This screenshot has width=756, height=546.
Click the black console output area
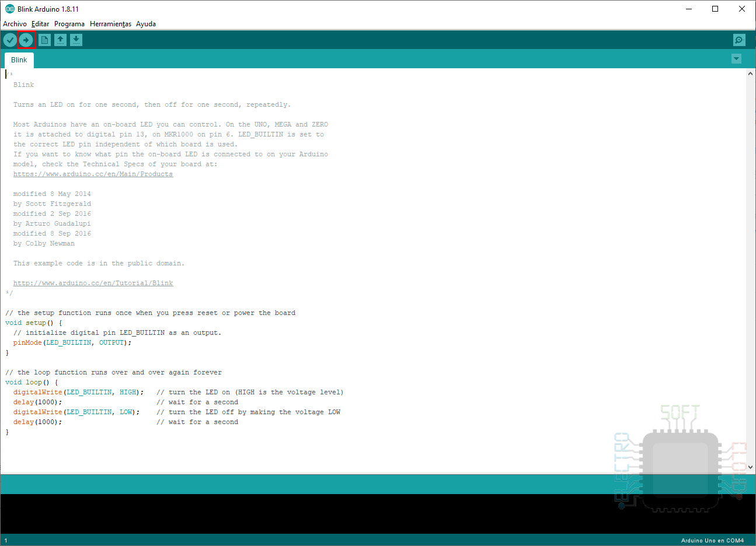(378, 514)
